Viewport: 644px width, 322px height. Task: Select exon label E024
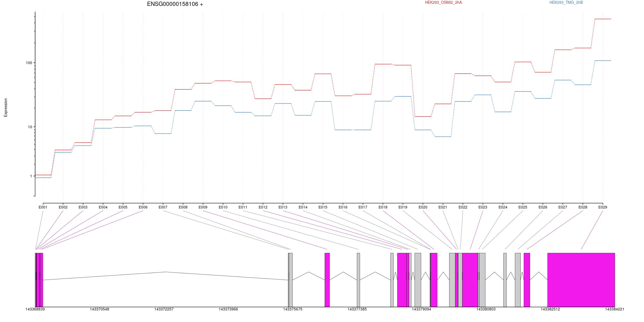point(503,207)
